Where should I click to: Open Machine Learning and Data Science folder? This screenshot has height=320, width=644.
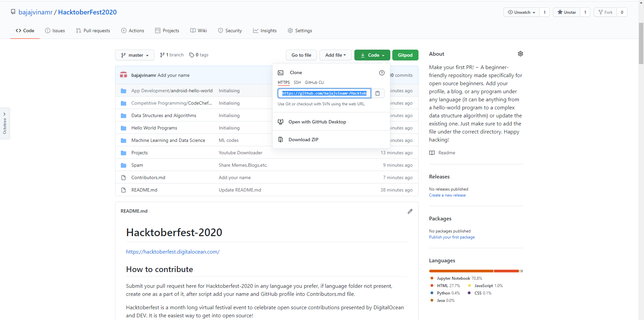point(168,141)
